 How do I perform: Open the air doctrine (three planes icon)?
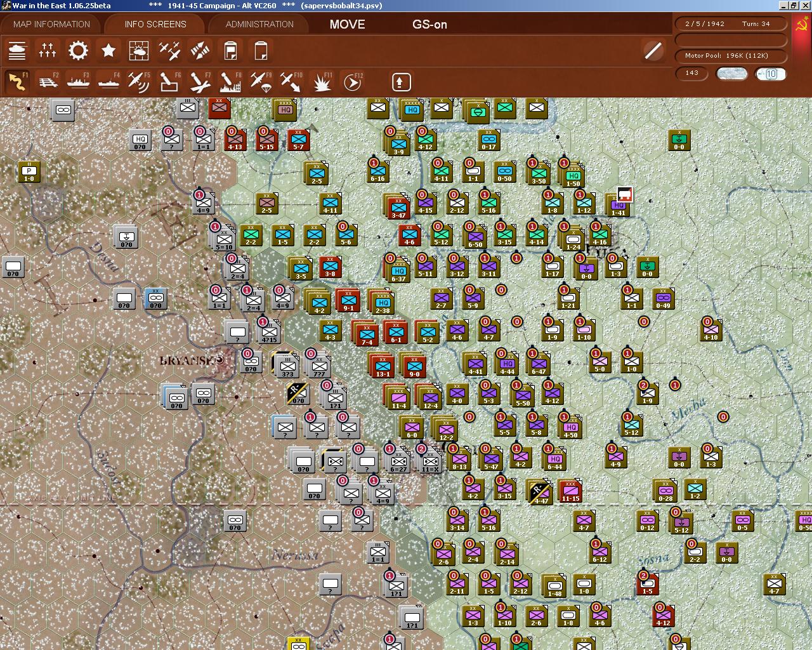pyautogui.click(x=169, y=50)
